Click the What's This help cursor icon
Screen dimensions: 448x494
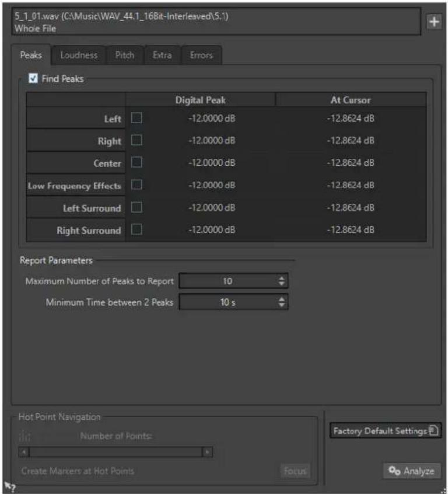pyautogui.click(x=10, y=486)
